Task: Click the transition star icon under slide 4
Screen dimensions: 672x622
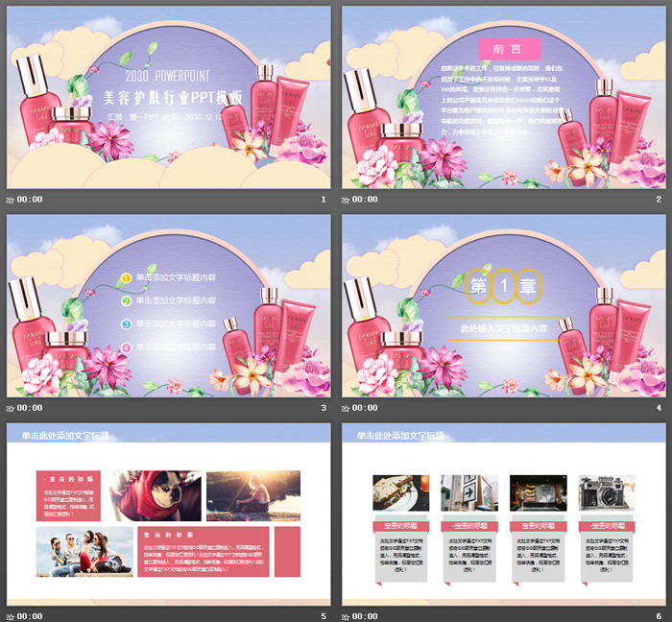Action: point(347,408)
